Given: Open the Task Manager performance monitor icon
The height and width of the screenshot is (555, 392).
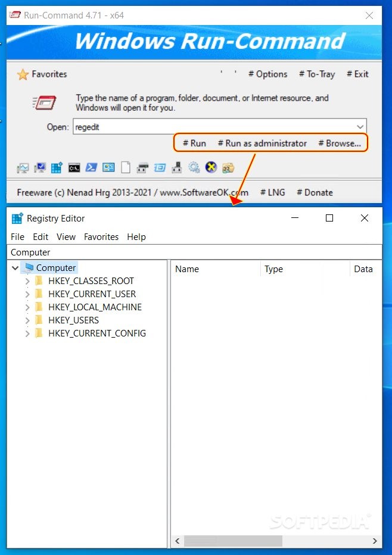Looking at the screenshot, I should pos(23,168).
